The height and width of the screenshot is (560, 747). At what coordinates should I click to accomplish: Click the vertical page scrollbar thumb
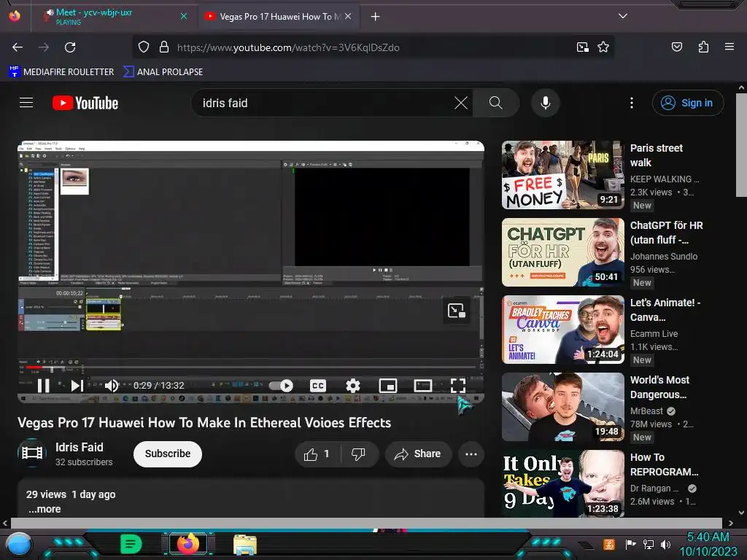click(x=741, y=145)
